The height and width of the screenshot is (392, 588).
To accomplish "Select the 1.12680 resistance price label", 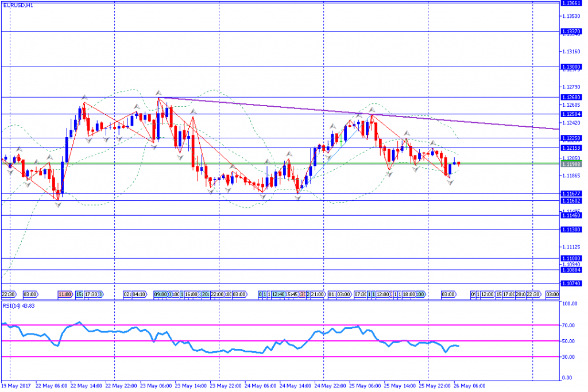I will tap(572, 98).
